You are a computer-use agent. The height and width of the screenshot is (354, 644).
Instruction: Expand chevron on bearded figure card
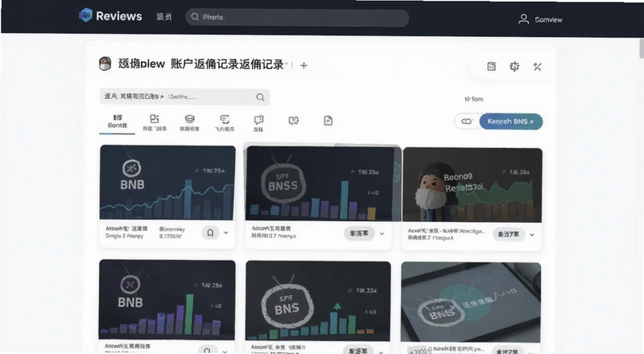point(532,235)
